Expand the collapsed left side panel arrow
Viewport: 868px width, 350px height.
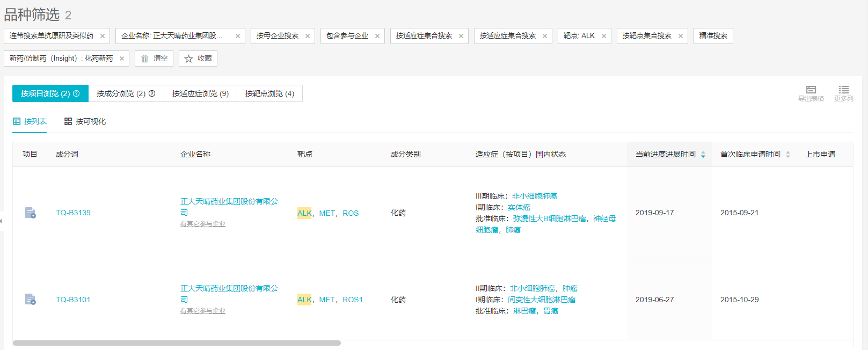(2, 221)
